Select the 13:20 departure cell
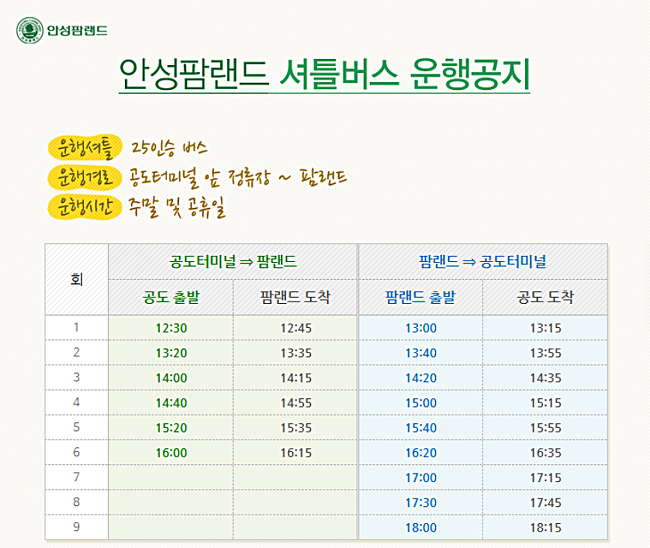Image resolution: width=650 pixels, height=548 pixels. 171,353
